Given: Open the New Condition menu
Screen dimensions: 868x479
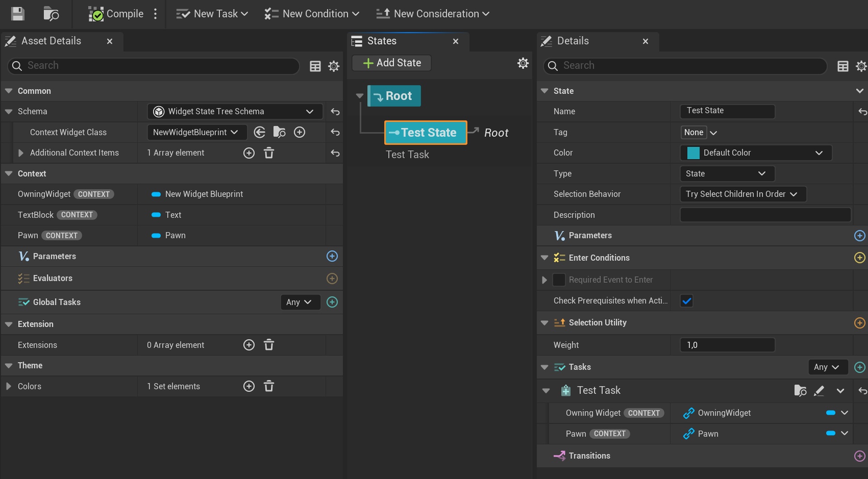Looking at the screenshot, I should pyautogui.click(x=312, y=14).
